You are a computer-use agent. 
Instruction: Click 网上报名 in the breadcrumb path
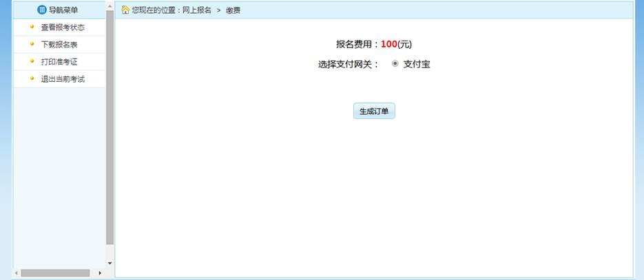[197, 10]
